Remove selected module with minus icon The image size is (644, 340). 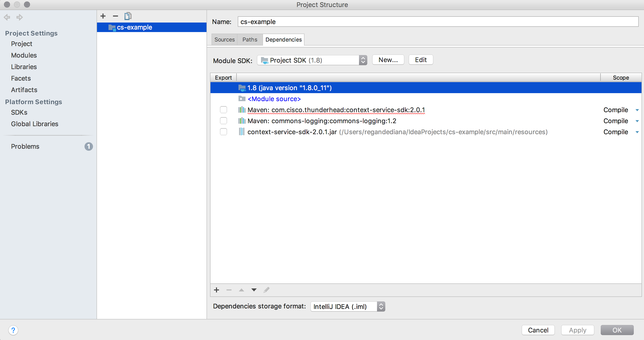[x=115, y=16]
